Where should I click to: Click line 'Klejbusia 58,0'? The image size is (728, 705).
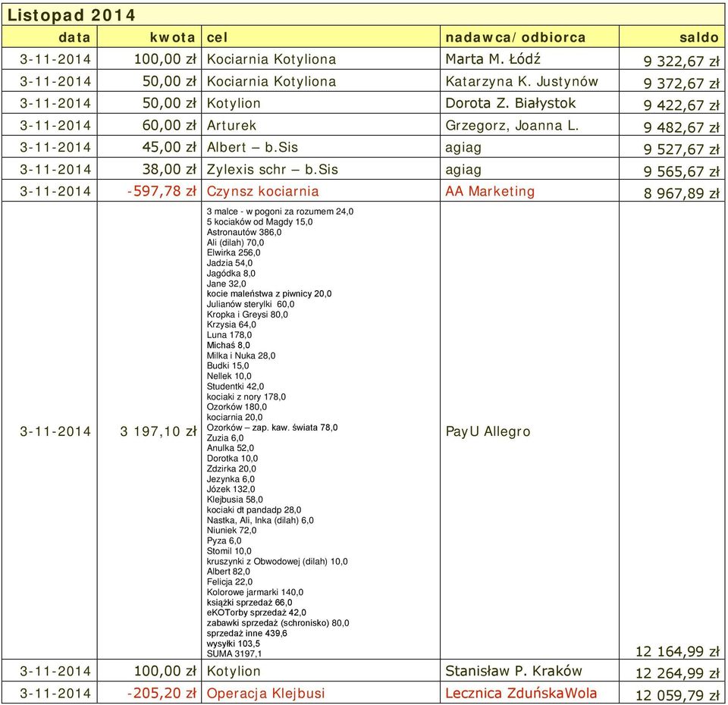pos(234,500)
